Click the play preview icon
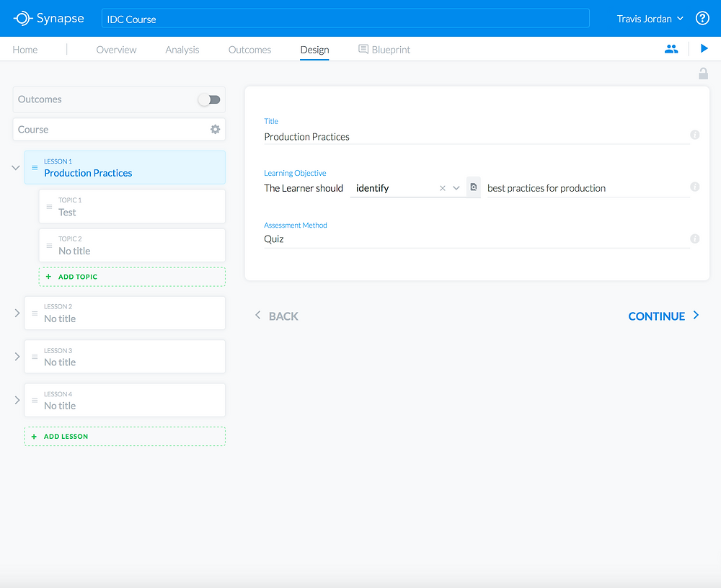Image resolution: width=721 pixels, height=588 pixels. point(704,48)
